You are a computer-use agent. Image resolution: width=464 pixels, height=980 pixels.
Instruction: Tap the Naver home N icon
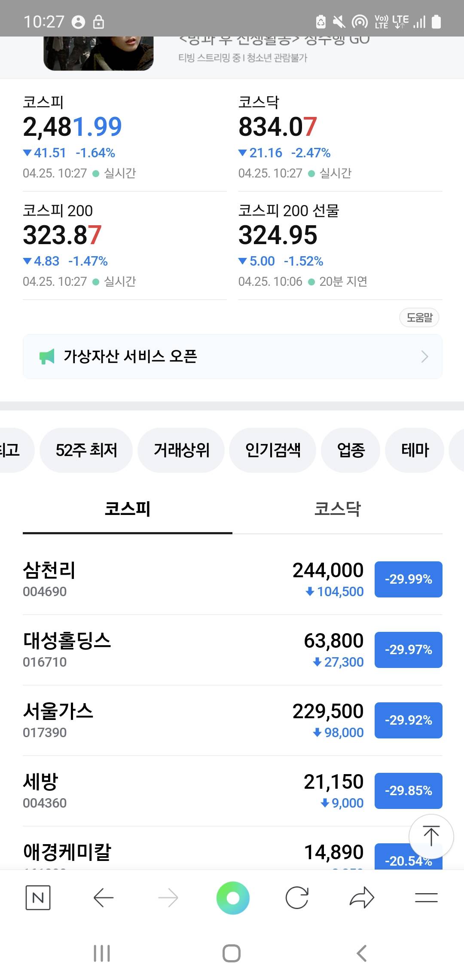coord(38,897)
